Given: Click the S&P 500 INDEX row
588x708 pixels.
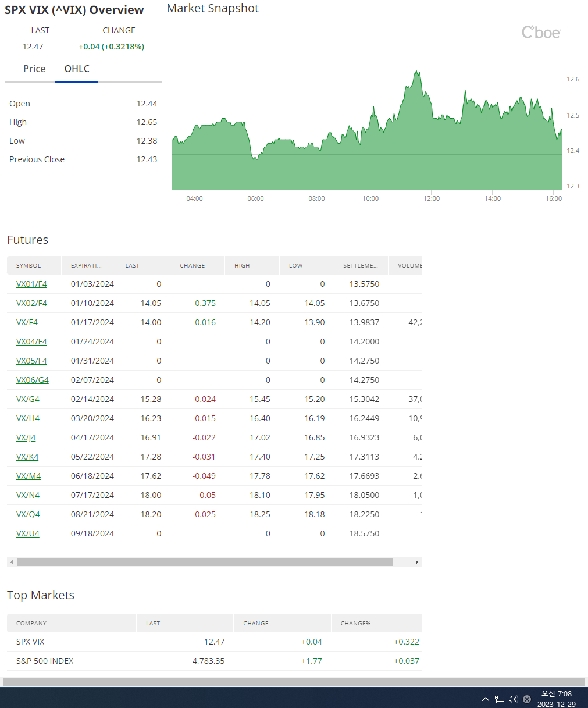Looking at the screenshot, I should tap(214, 661).
